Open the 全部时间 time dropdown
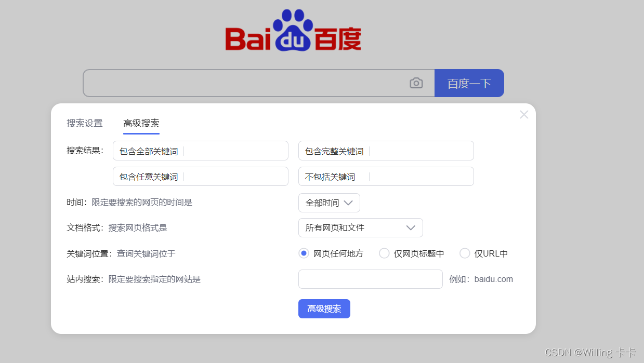 point(329,203)
